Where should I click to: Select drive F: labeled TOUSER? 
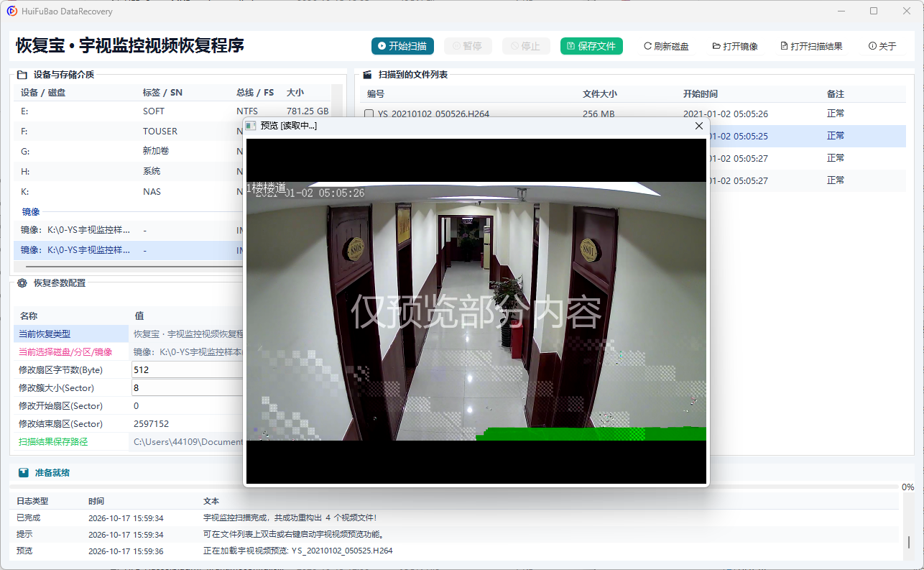pos(172,132)
